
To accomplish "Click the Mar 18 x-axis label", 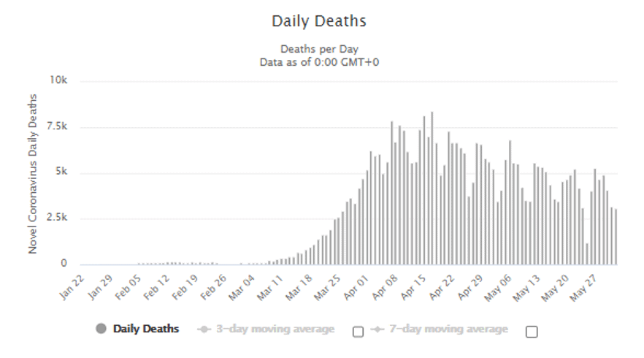I will (x=299, y=288).
